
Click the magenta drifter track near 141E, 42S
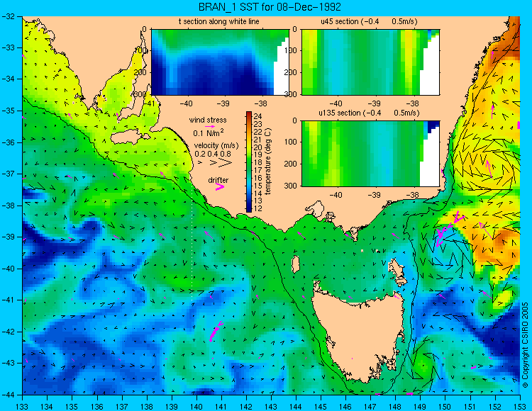point(216,332)
